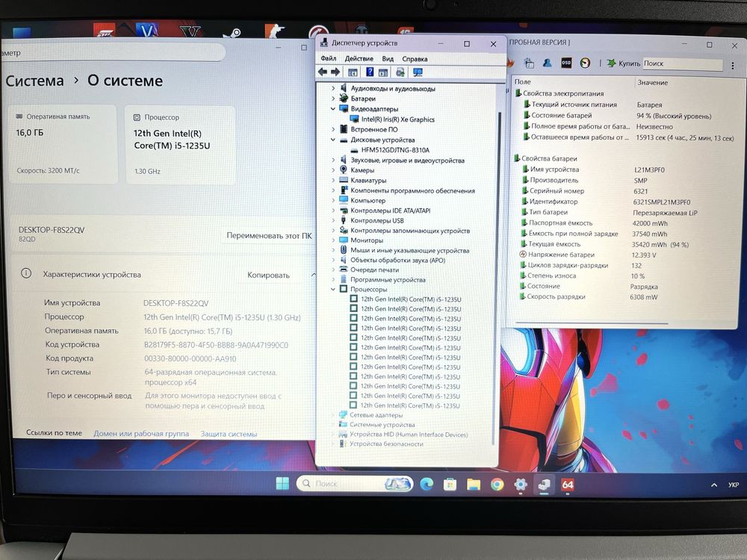Open the Файл menu in Device Manager
The height and width of the screenshot is (560, 747).
tap(328, 58)
